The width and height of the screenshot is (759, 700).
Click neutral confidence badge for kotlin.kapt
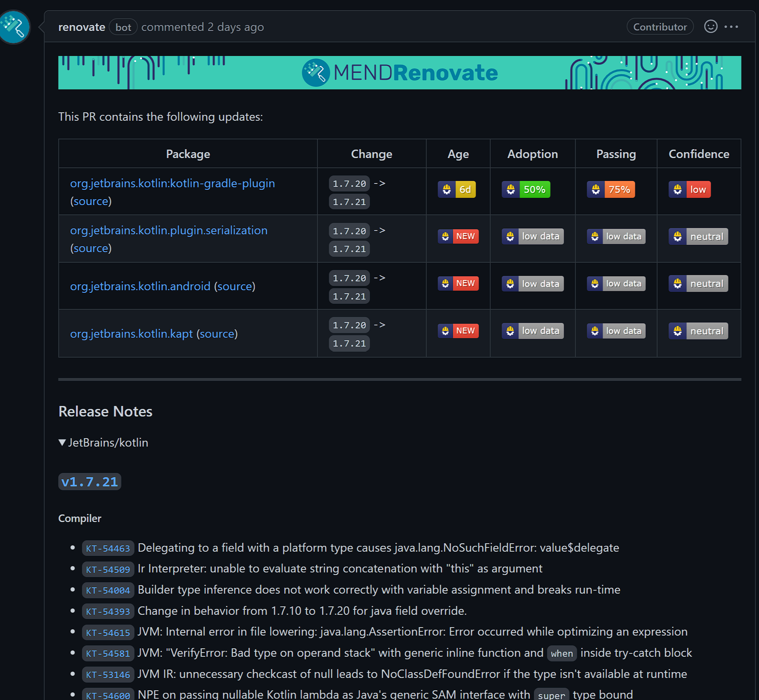coord(698,331)
